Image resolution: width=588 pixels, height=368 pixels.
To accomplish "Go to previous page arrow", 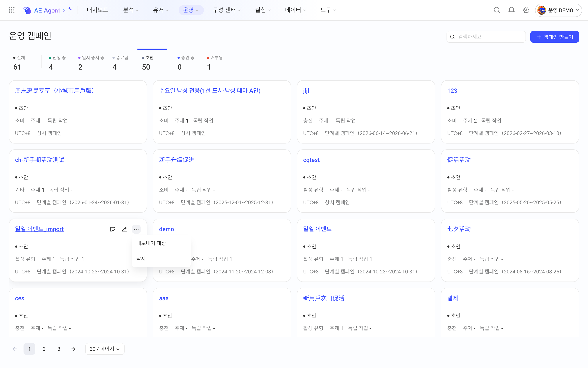I will (15, 349).
